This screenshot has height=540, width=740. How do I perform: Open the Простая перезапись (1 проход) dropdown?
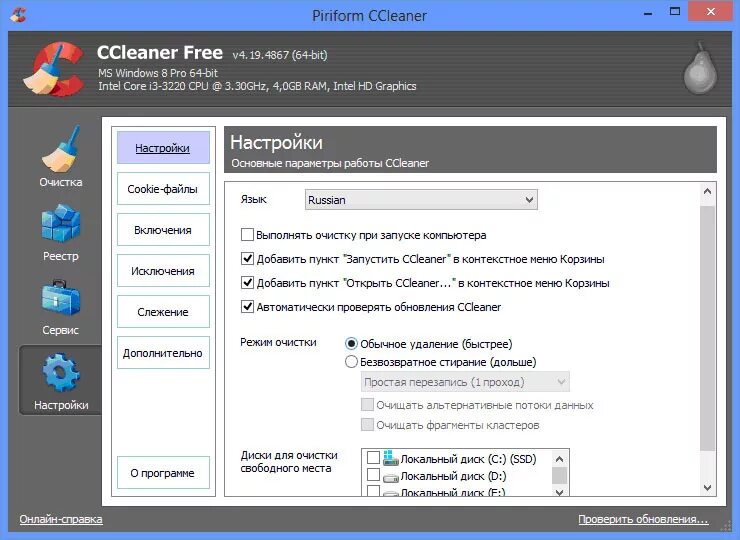click(465, 382)
